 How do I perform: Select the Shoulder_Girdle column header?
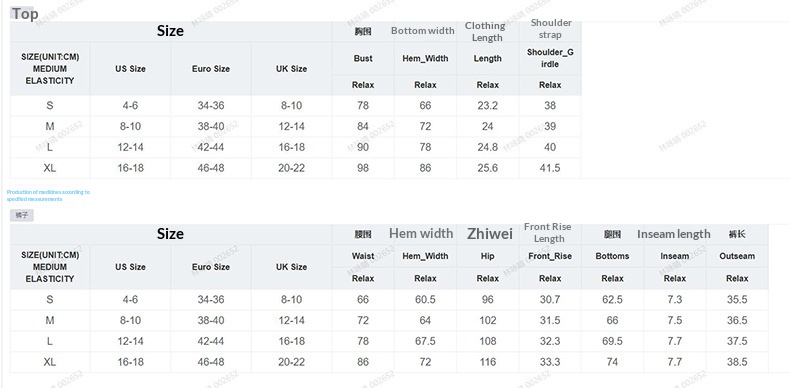[x=550, y=58]
